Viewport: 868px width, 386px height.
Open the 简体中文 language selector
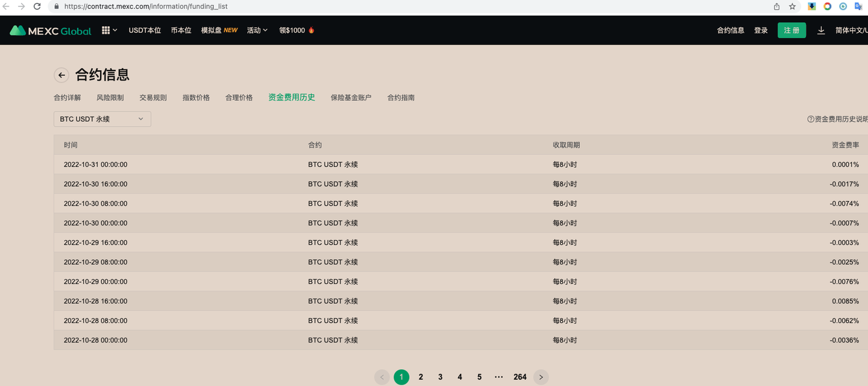[850, 30]
